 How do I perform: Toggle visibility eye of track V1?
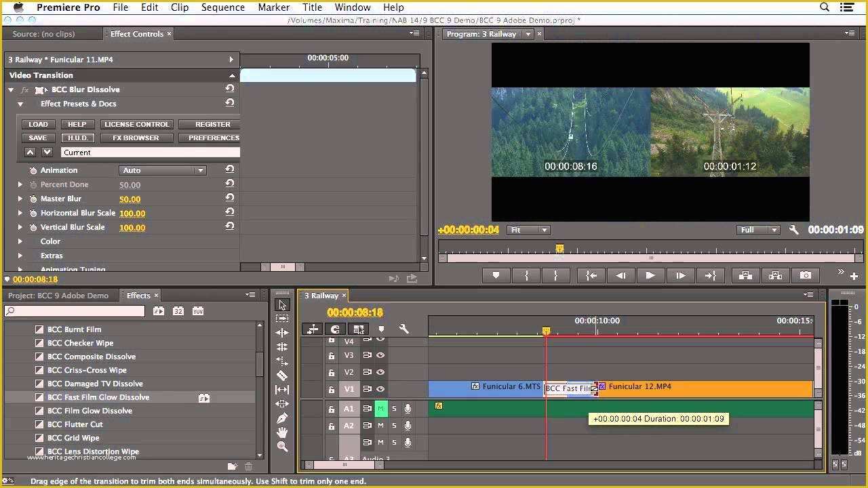coord(380,389)
